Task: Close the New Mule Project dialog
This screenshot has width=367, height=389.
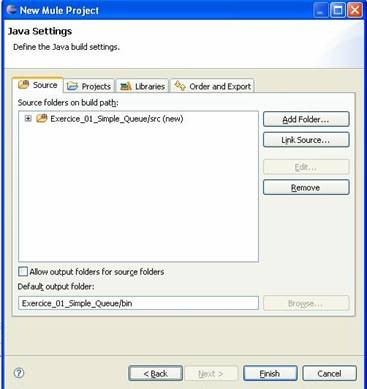Action: pyautogui.click(x=355, y=10)
